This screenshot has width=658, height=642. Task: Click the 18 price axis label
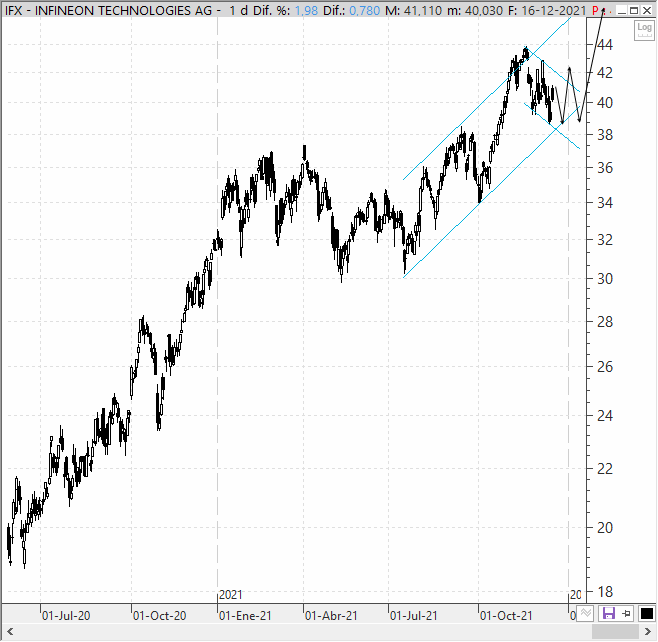pos(605,592)
